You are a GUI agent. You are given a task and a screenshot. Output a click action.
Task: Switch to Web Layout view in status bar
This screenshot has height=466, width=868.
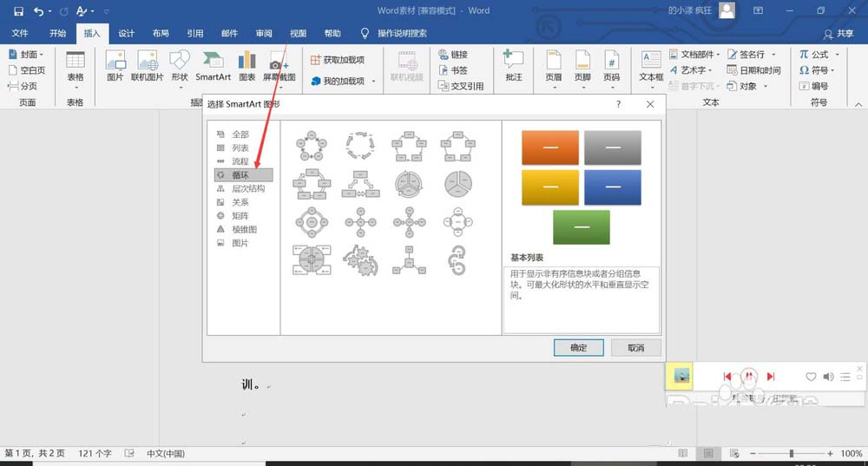coord(734,453)
